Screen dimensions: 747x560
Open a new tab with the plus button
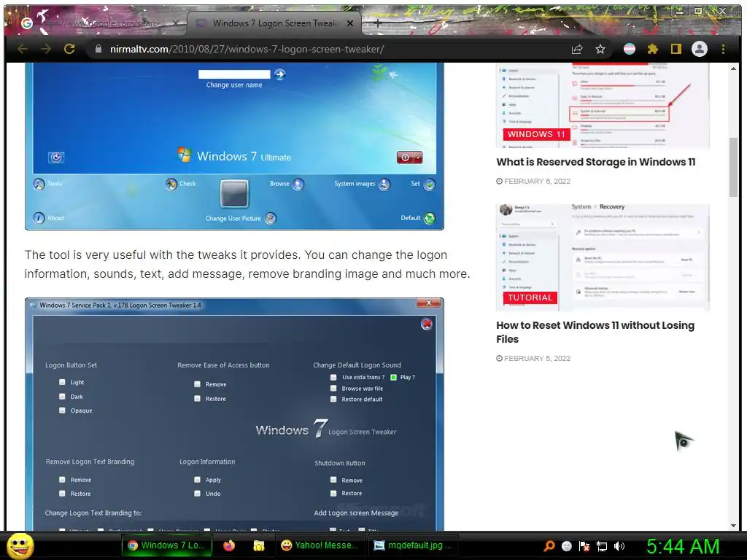pyautogui.click(x=377, y=23)
